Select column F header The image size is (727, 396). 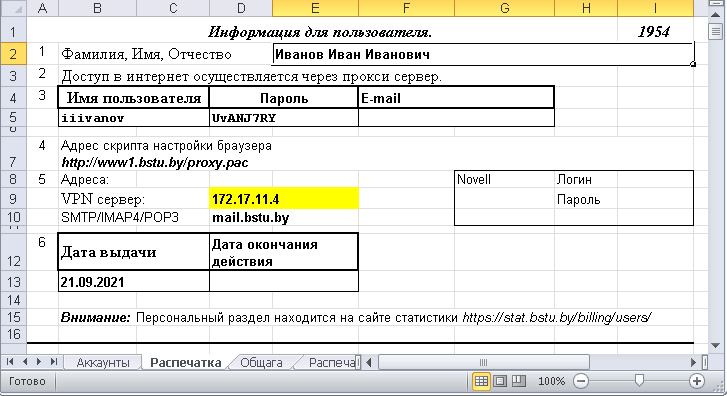[406, 8]
